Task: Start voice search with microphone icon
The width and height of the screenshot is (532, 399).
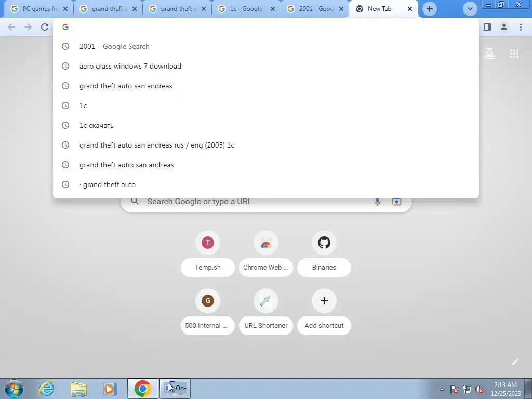Action: (377, 202)
